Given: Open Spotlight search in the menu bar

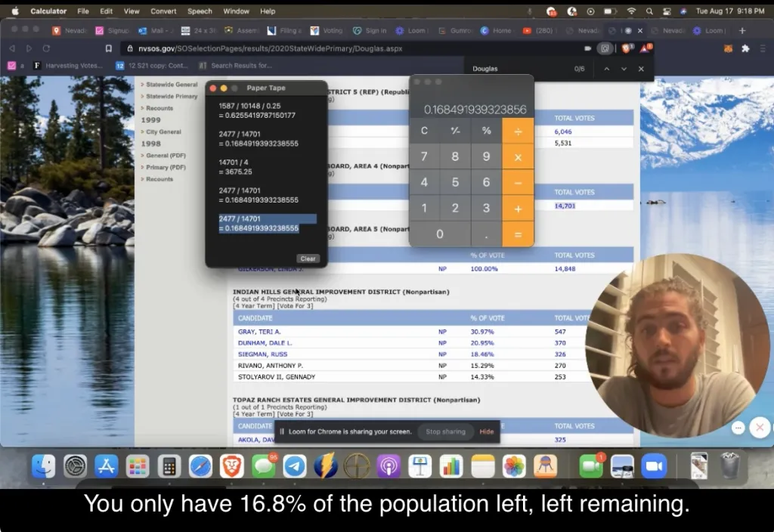Looking at the screenshot, I should pyautogui.click(x=649, y=11).
